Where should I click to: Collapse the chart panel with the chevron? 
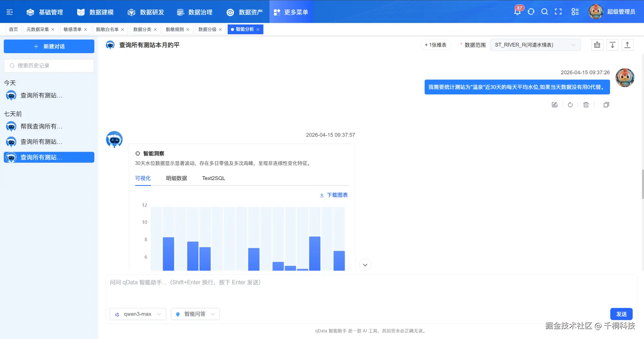point(365,265)
